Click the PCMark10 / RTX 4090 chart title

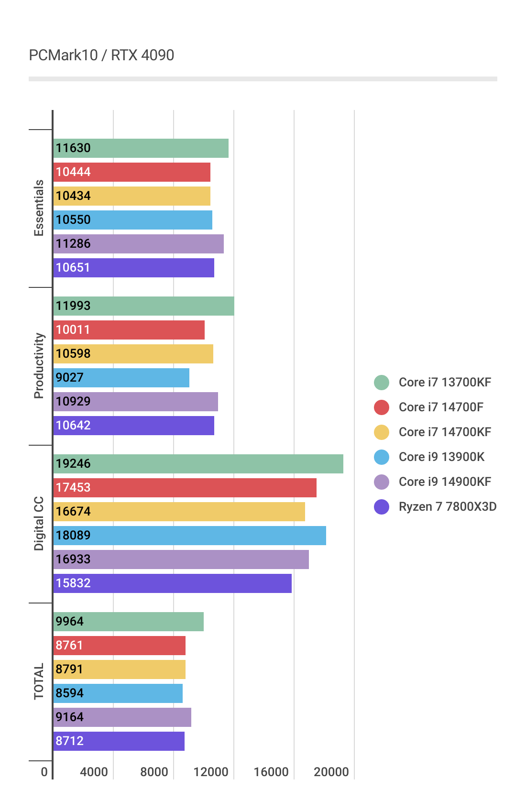(x=101, y=55)
